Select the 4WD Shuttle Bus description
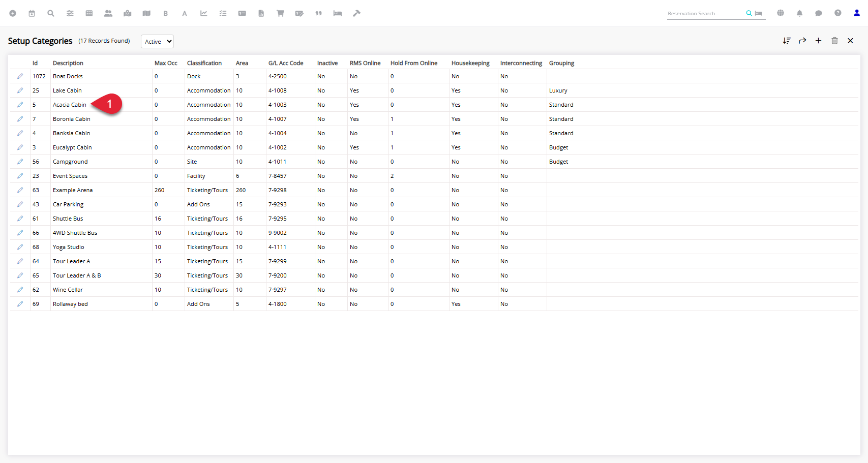The image size is (868, 463). pyautogui.click(x=75, y=233)
